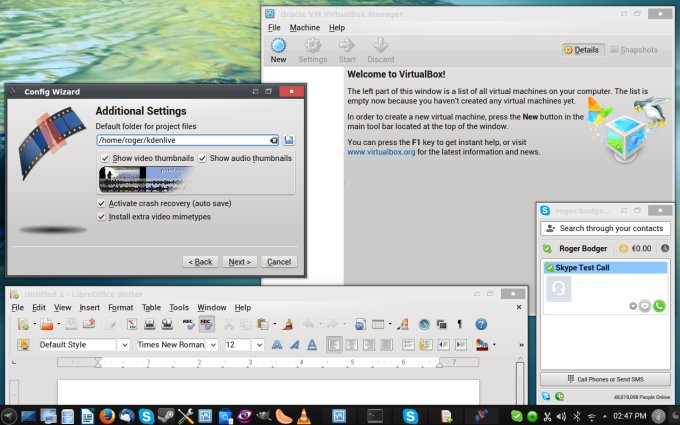Toggle Show video thumbnails checkbox
The height and width of the screenshot is (425, 680).
pyautogui.click(x=105, y=158)
